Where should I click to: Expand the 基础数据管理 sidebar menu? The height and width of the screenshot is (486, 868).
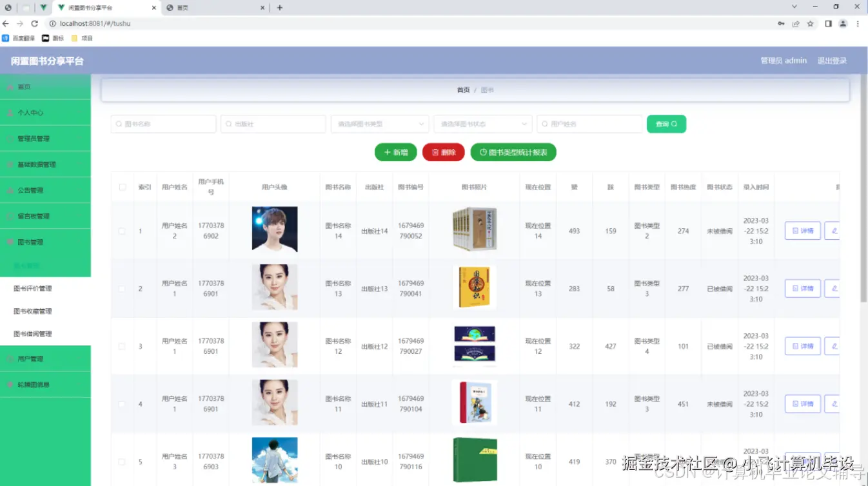point(45,164)
